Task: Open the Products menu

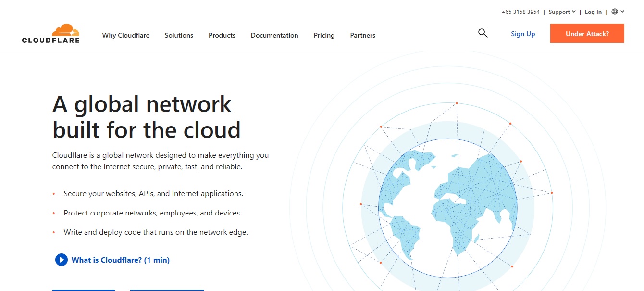Action: 222,35
